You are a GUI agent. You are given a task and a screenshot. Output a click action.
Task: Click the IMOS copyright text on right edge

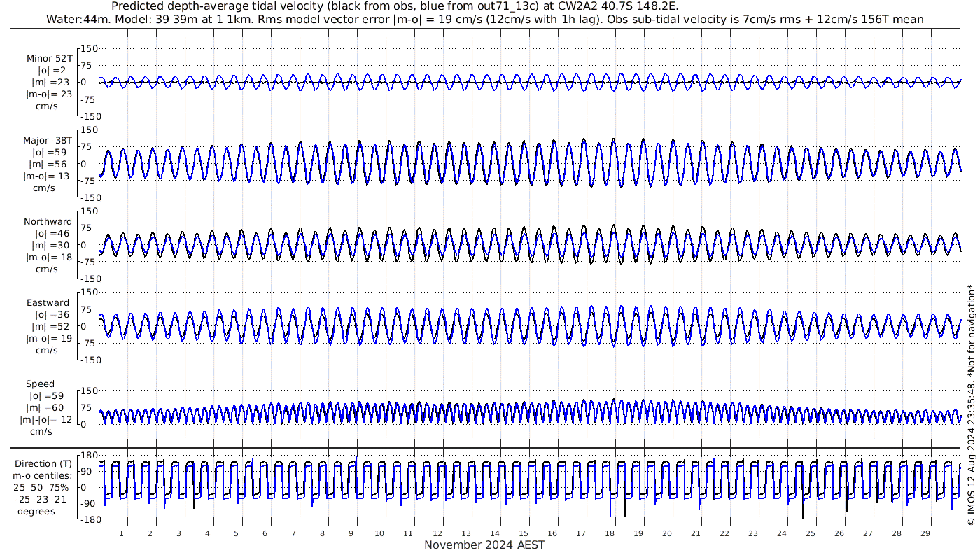[971, 404]
